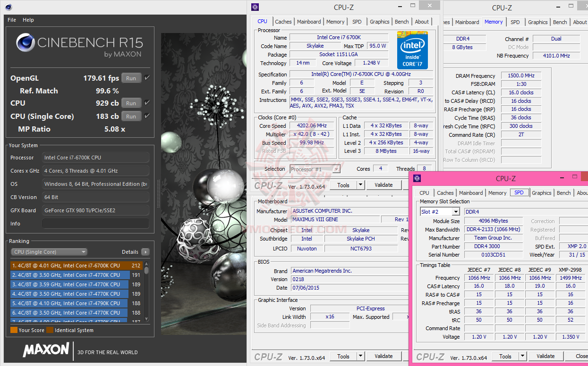Click the Your Score orange color swatch

click(14, 330)
